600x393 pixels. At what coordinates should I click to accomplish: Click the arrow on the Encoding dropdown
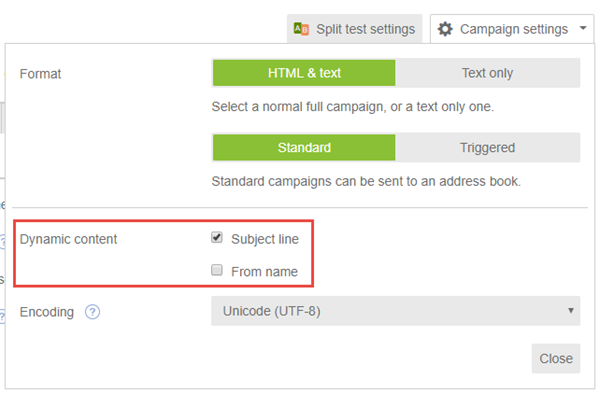click(571, 310)
